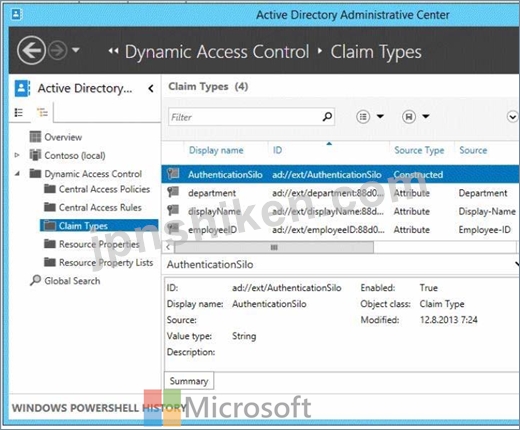Viewport: 520px width, 430px height.
Task: Click Claim Types in breadcrumb
Action: (x=376, y=52)
